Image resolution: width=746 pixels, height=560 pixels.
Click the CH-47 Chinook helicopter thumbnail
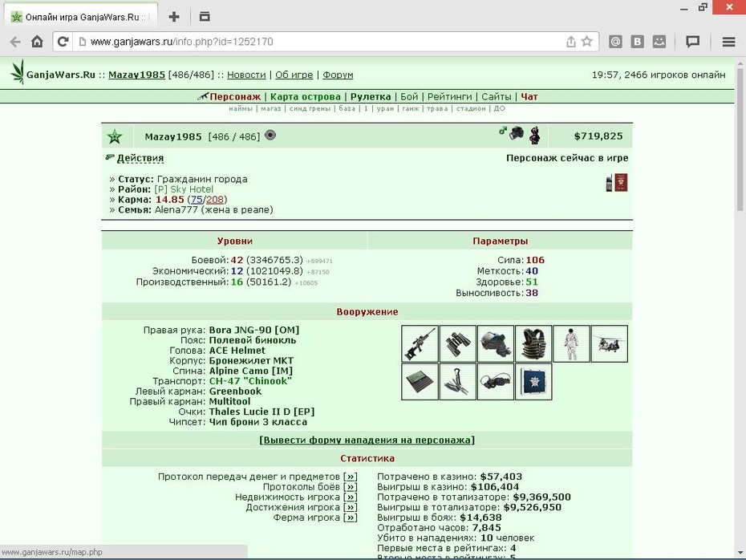[x=610, y=343]
